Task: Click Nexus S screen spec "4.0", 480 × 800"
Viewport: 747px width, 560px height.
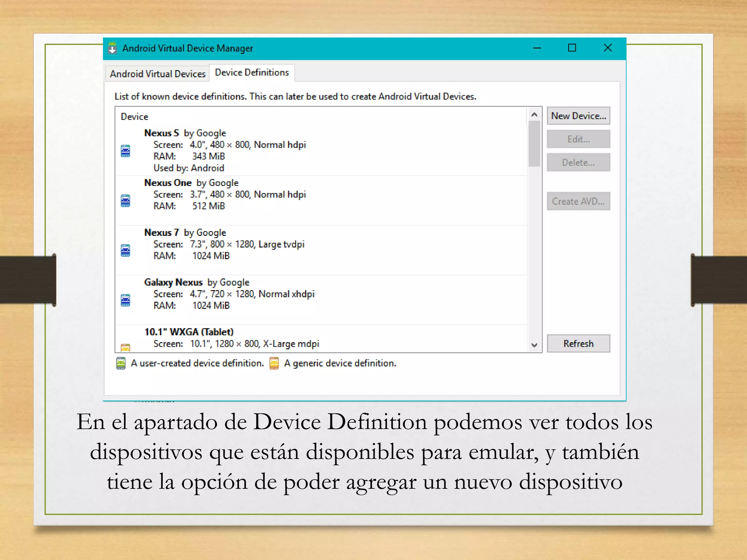Action: click(x=220, y=145)
